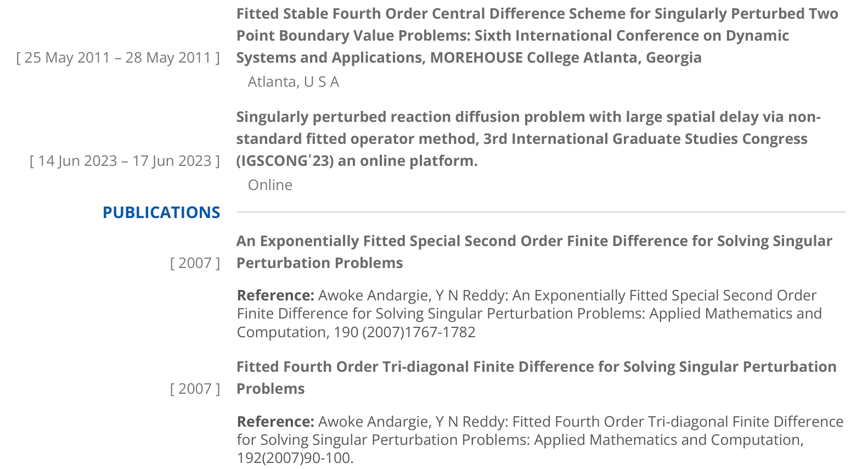
Task: Click the date range 14 Jun 2023 – 17 Jun 2023
Action: pos(125,161)
